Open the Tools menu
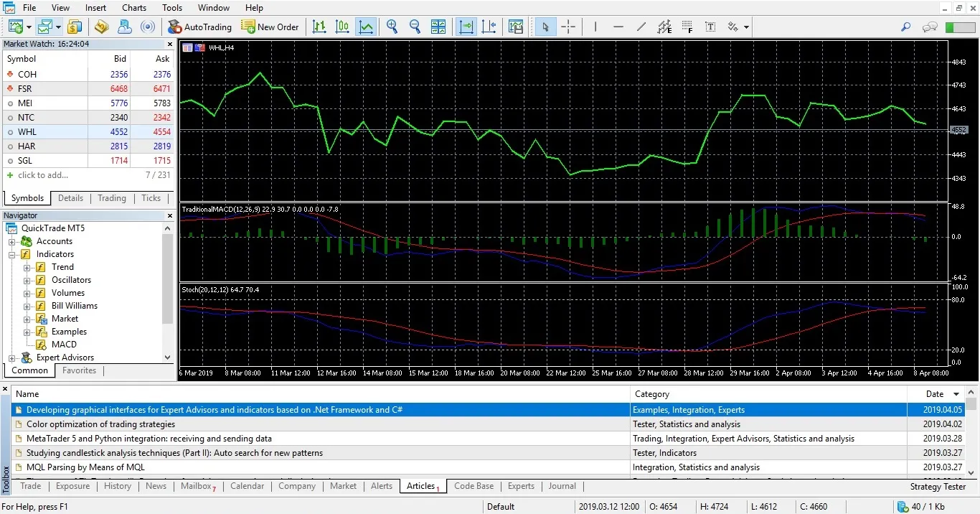The height and width of the screenshot is (514, 980). 172,8
